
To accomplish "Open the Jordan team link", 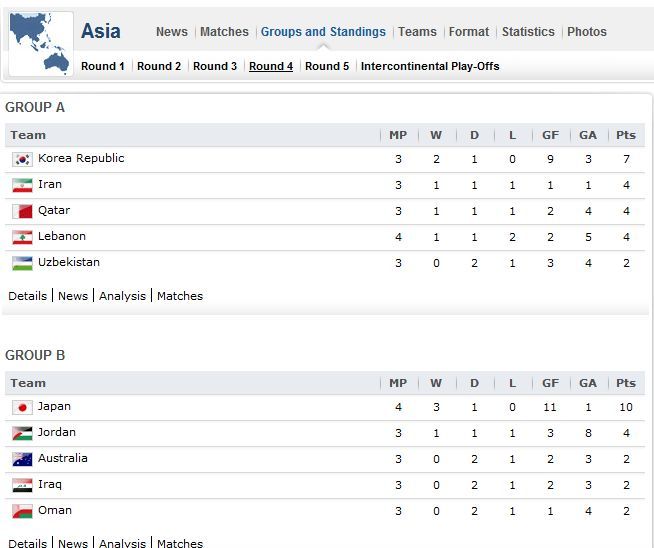I will [57, 432].
